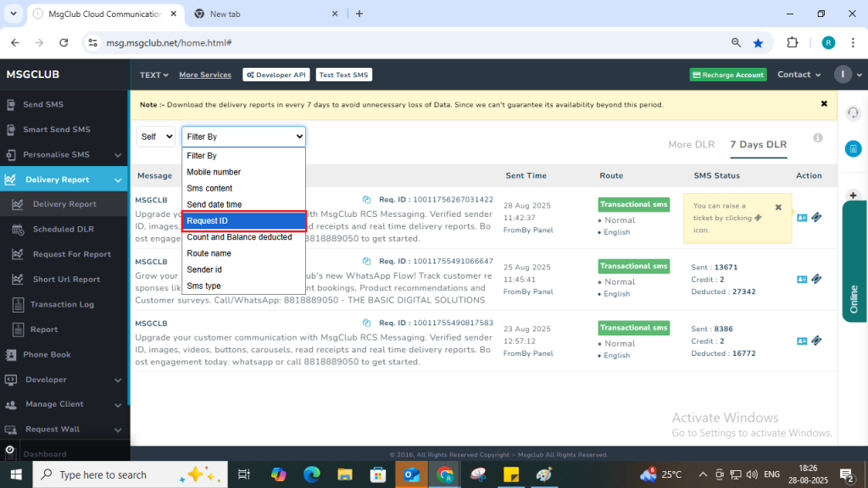
Task: View details for 23 Aug 2025 message
Action: point(802,341)
